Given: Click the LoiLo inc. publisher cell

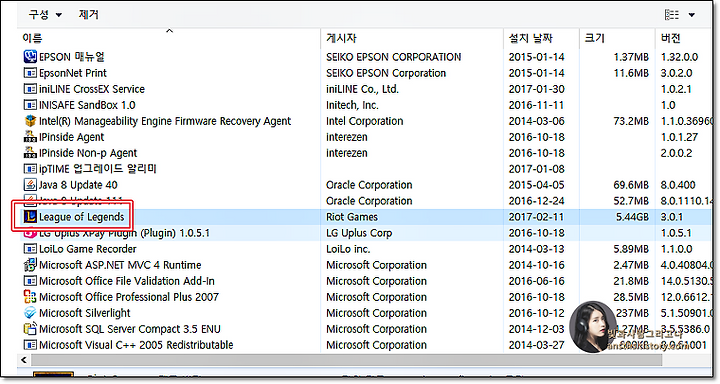Looking at the screenshot, I should pyautogui.click(x=348, y=249).
